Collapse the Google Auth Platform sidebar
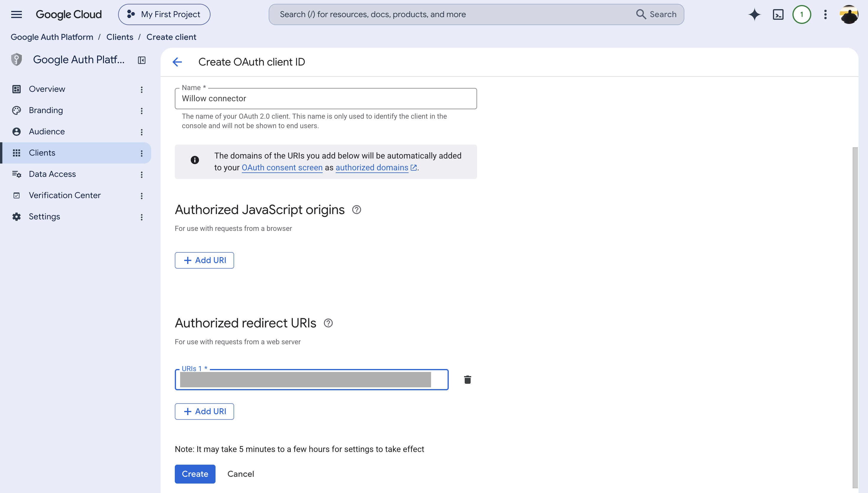868x493 pixels. click(x=141, y=60)
